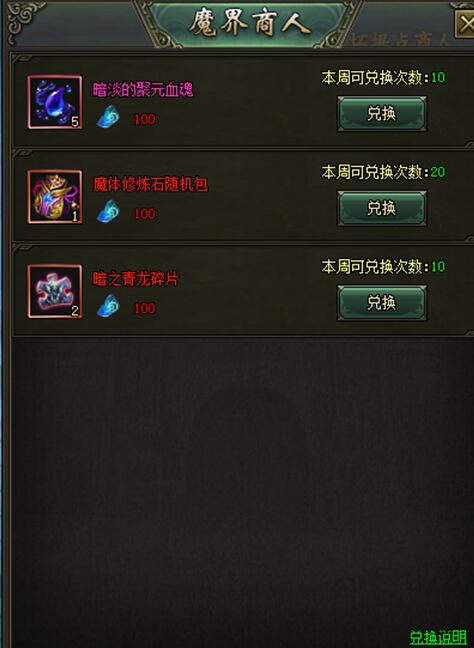474x648 pixels.
Task: Exchange the 暗淡的聚元血魂 item
Action: pos(382,114)
